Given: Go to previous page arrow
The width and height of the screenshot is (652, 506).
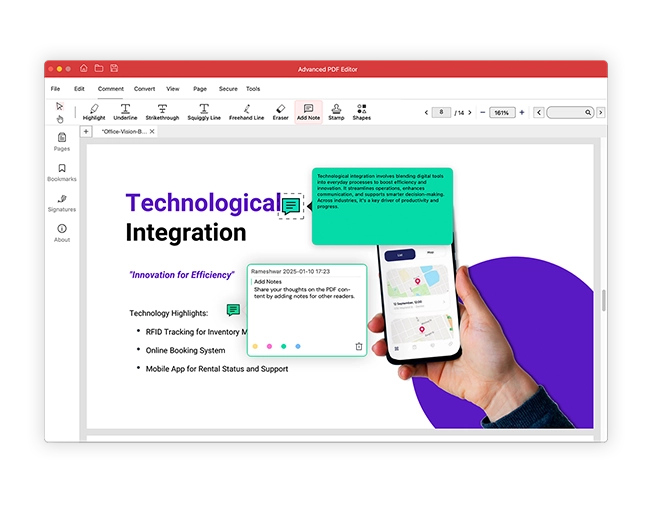Looking at the screenshot, I should coord(426,113).
